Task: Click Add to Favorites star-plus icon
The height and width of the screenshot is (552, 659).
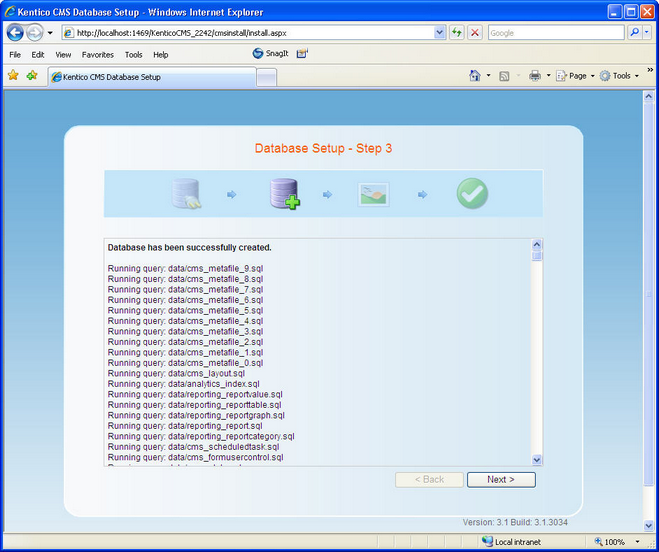Action: pos(32,76)
